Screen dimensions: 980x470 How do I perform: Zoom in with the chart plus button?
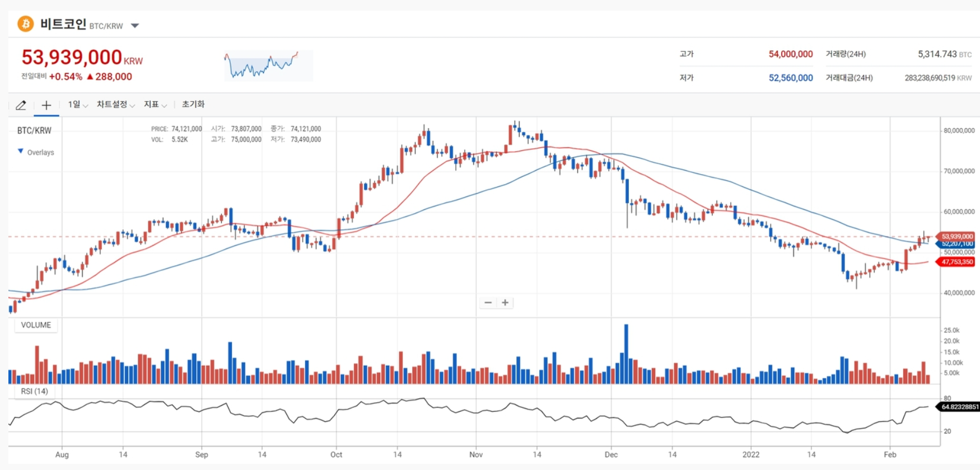[x=505, y=303]
